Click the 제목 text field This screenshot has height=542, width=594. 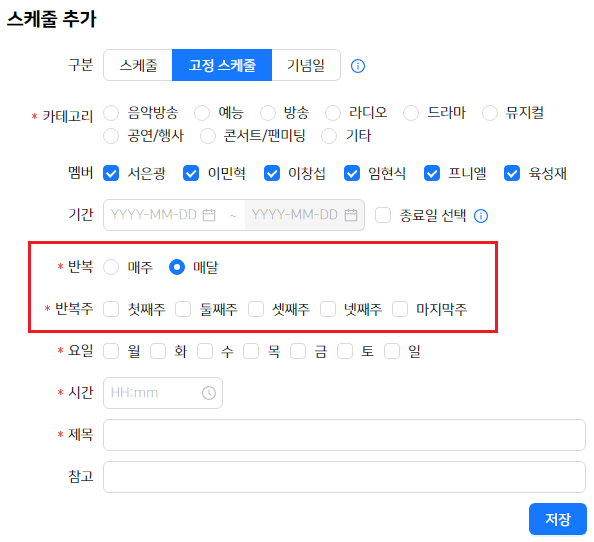coord(344,435)
